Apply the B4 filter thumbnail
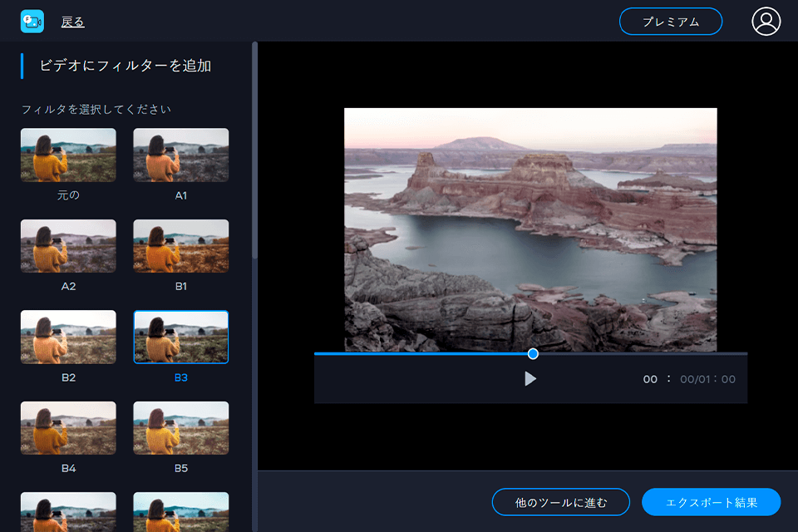 pyautogui.click(x=68, y=428)
